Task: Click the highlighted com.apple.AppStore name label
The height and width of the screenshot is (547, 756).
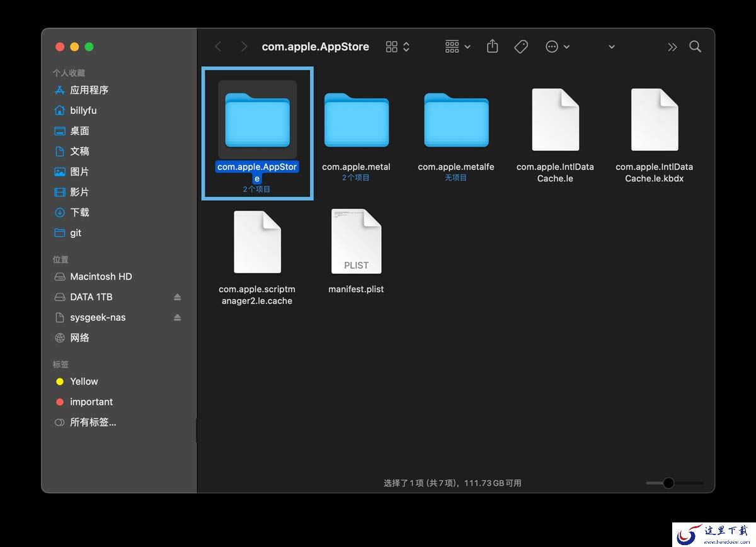Action: [257, 172]
